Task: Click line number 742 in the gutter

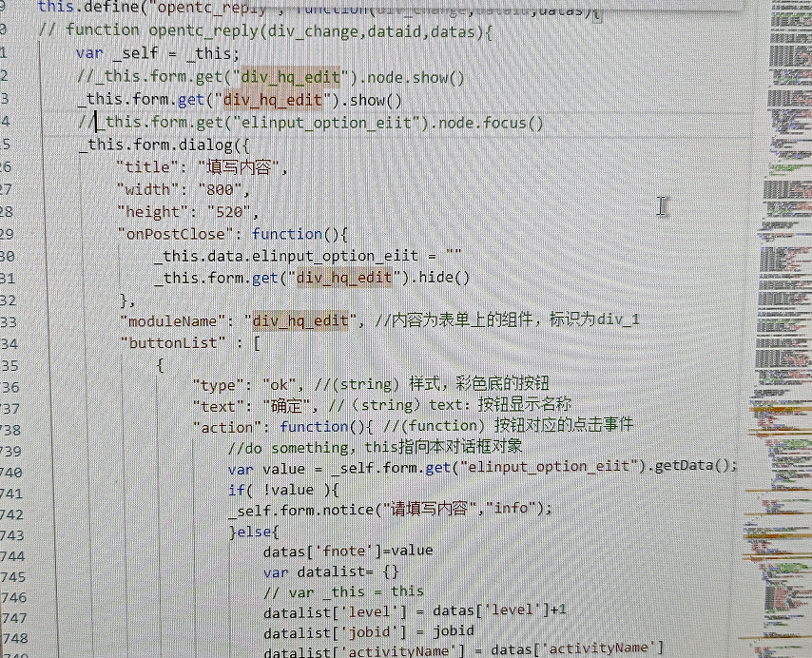Action: coord(10,514)
